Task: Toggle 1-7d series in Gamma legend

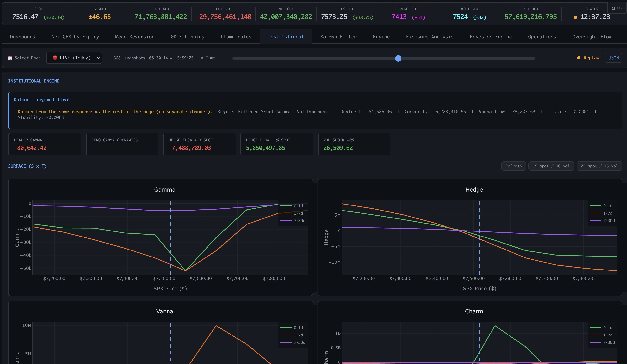Action: tap(292, 213)
